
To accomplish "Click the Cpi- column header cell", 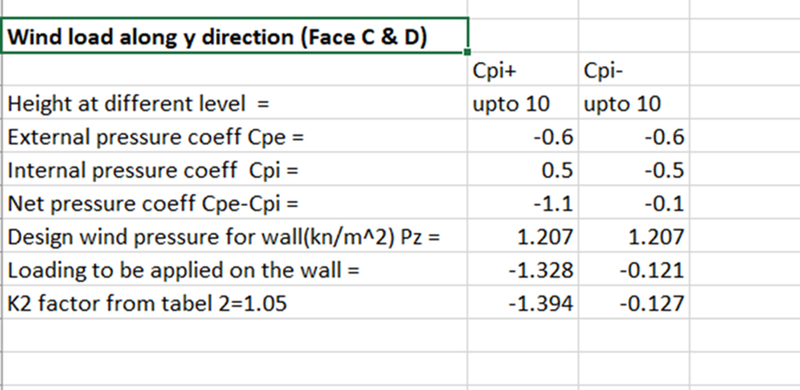I will pyautogui.click(x=634, y=69).
